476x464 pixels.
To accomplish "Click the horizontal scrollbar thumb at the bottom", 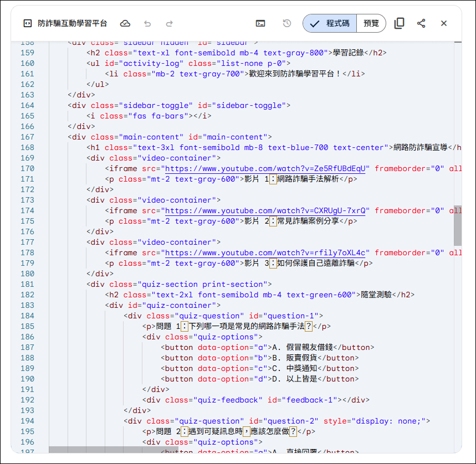I will (114, 450).
